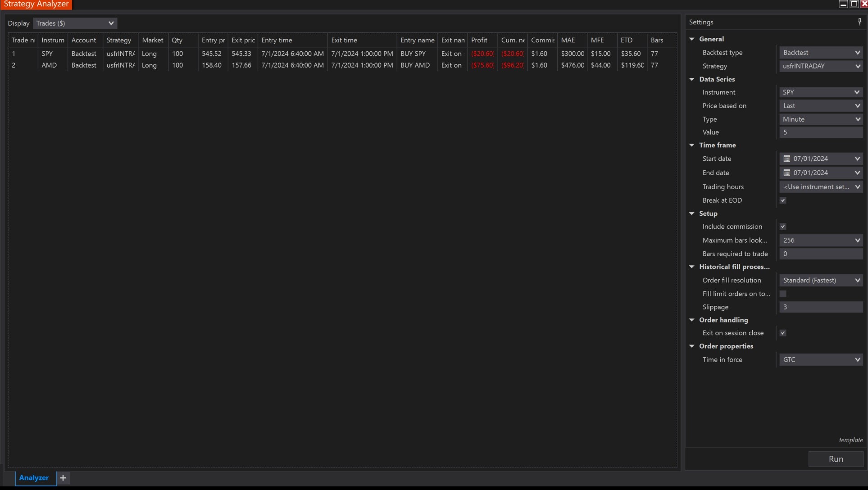Collapse the Data Series section

692,79
